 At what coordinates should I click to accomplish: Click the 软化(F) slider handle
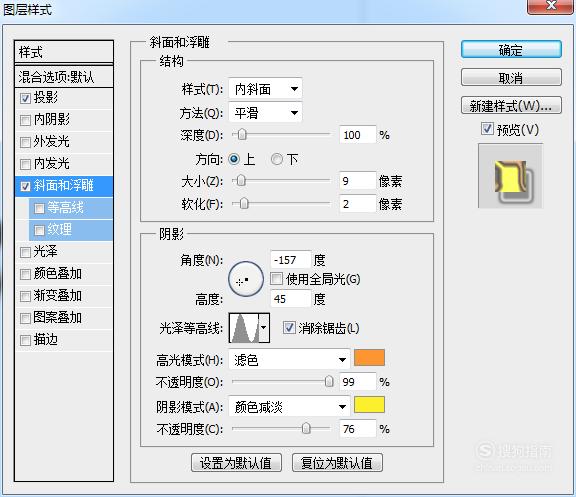(x=244, y=204)
